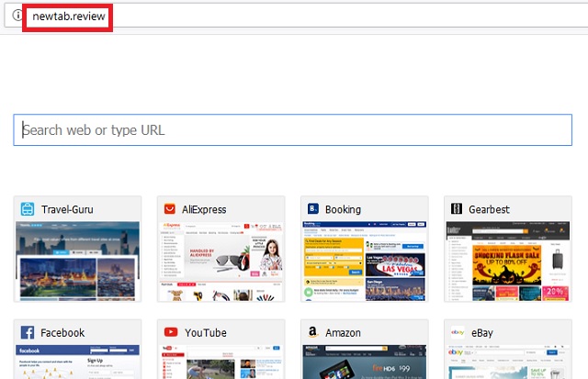The image size is (588, 379).
Task: Open the eBay tile title
Action: (482, 332)
